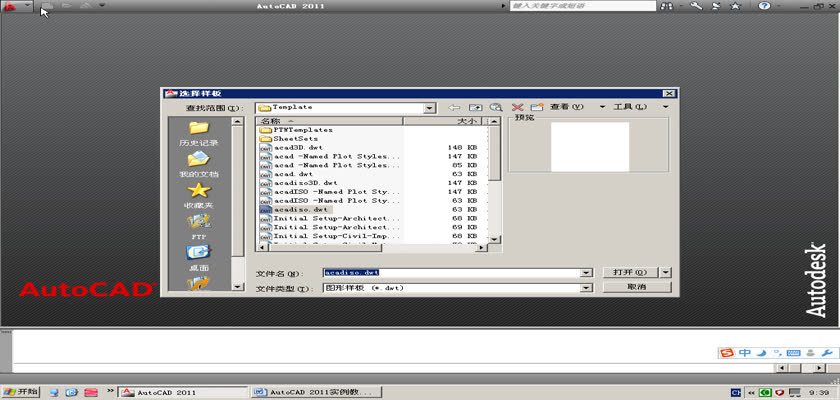Click command window scrollbar right arrow

(x=819, y=368)
